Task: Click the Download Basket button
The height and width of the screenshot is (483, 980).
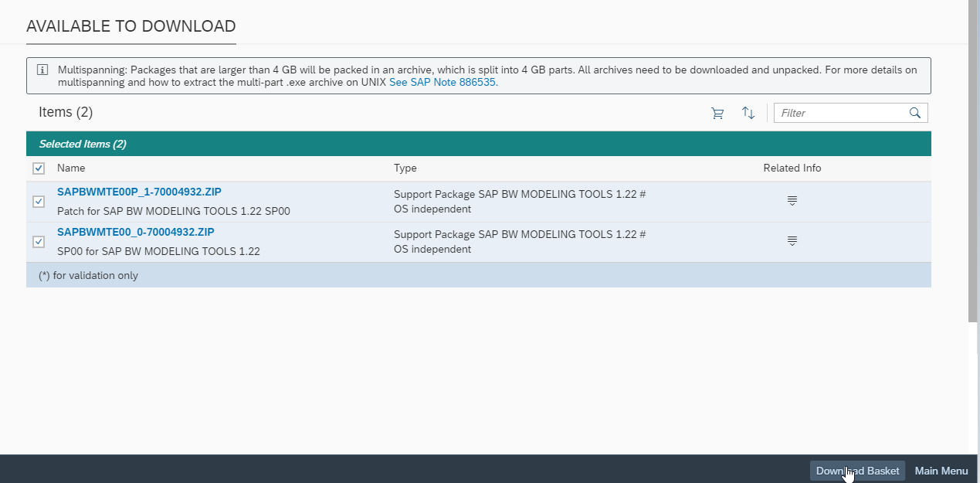Action: pos(857,471)
